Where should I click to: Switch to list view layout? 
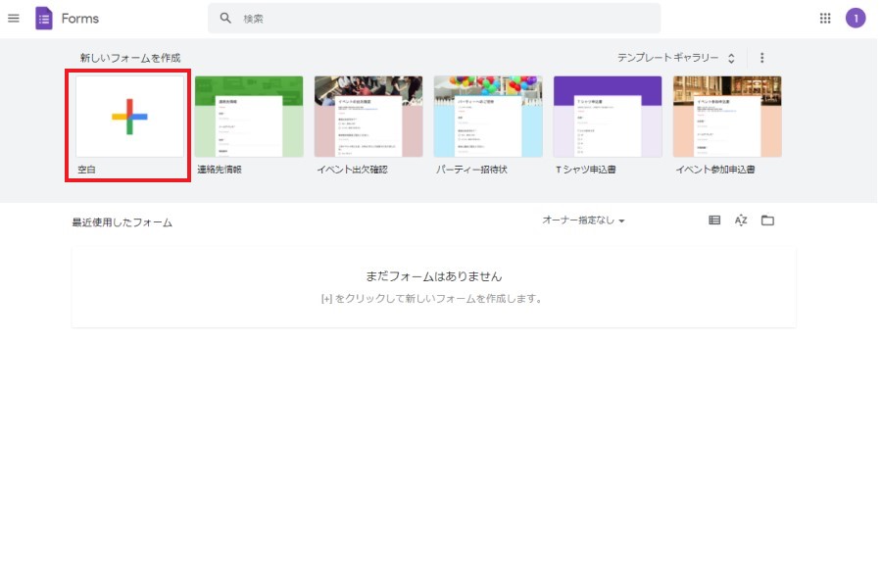[x=714, y=220]
